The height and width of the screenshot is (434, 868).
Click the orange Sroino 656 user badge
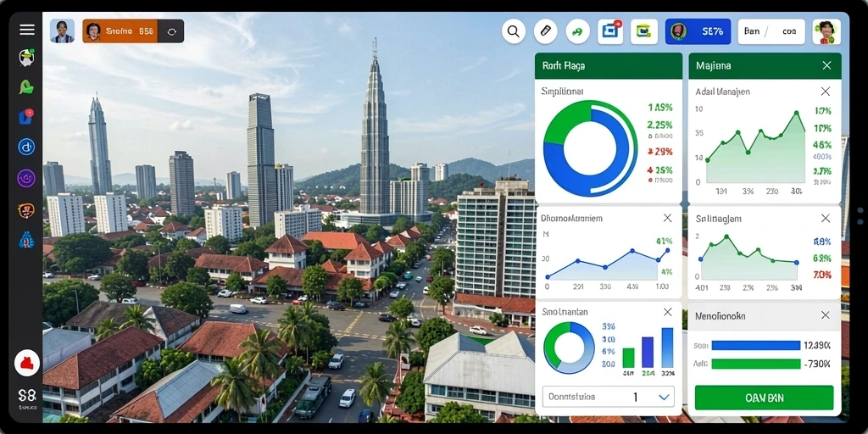pos(120,31)
